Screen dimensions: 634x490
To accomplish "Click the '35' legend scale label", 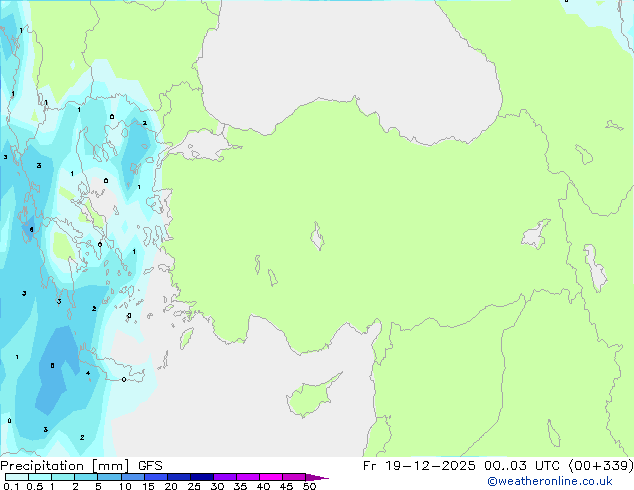I will click(240, 486).
